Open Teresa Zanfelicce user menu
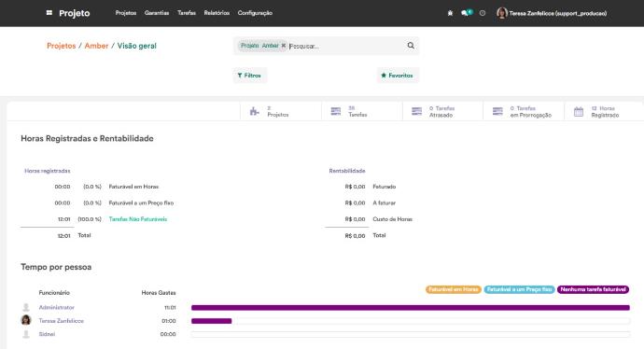 [x=552, y=13]
